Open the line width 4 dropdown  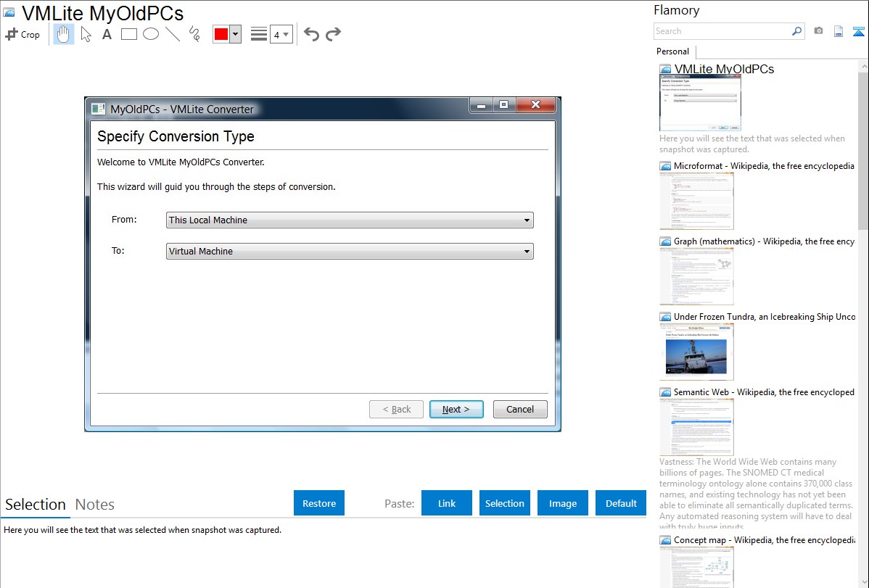point(281,34)
